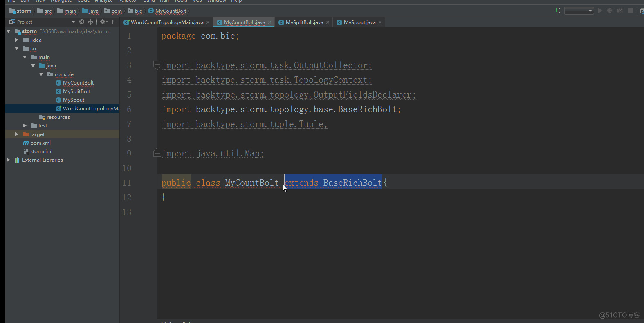Close the MyCountBolt.java tab
Image resolution: width=644 pixels, height=323 pixels.
point(270,22)
